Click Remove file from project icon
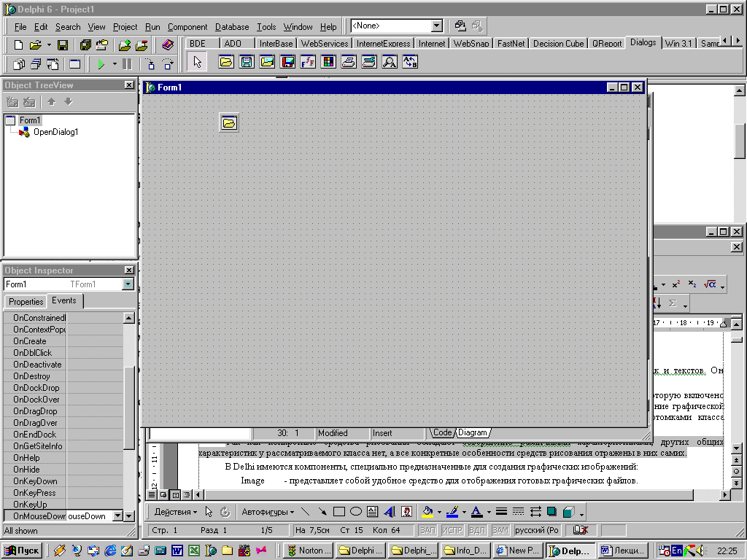 pos(142,45)
